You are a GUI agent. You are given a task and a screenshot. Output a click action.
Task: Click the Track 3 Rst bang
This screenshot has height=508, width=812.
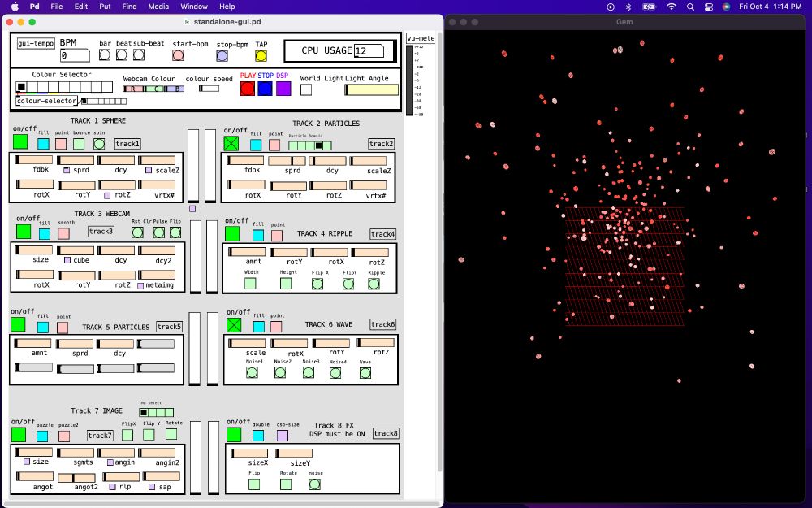[137, 232]
